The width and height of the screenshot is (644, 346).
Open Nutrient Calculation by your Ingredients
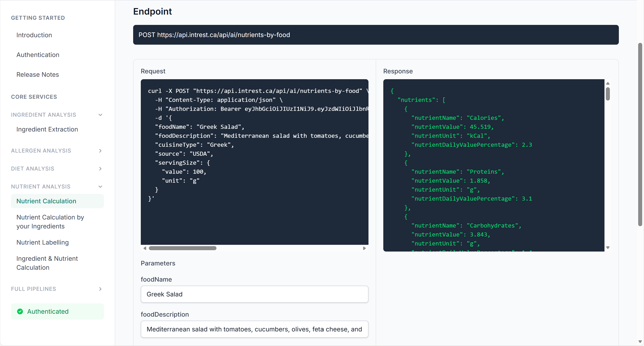pyautogui.click(x=50, y=222)
